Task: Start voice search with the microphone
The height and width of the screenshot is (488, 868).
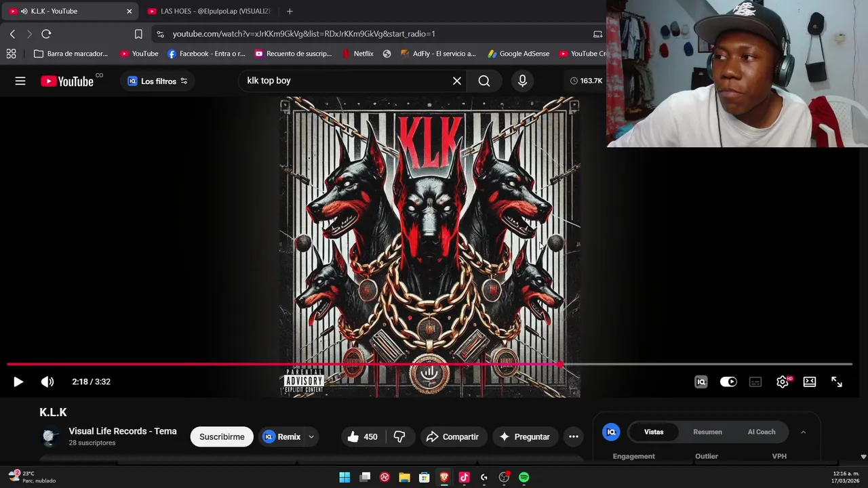Action: pyautogui.click(x=522, y=81)
